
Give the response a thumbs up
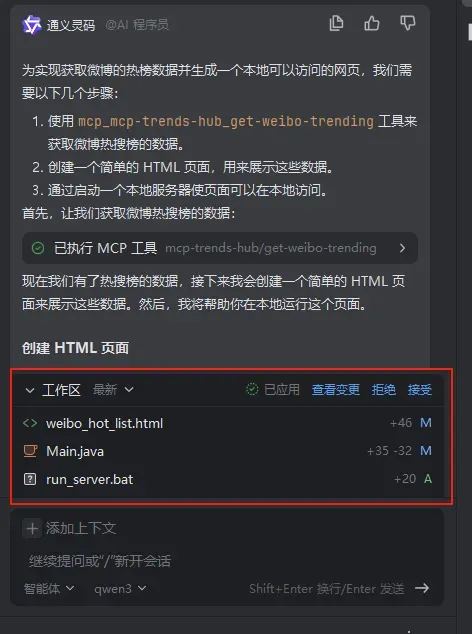(x=371, y=23)
